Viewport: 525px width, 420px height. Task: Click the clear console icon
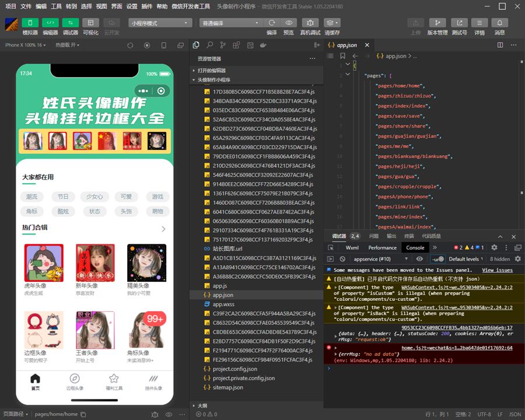(x=344, y=259)
